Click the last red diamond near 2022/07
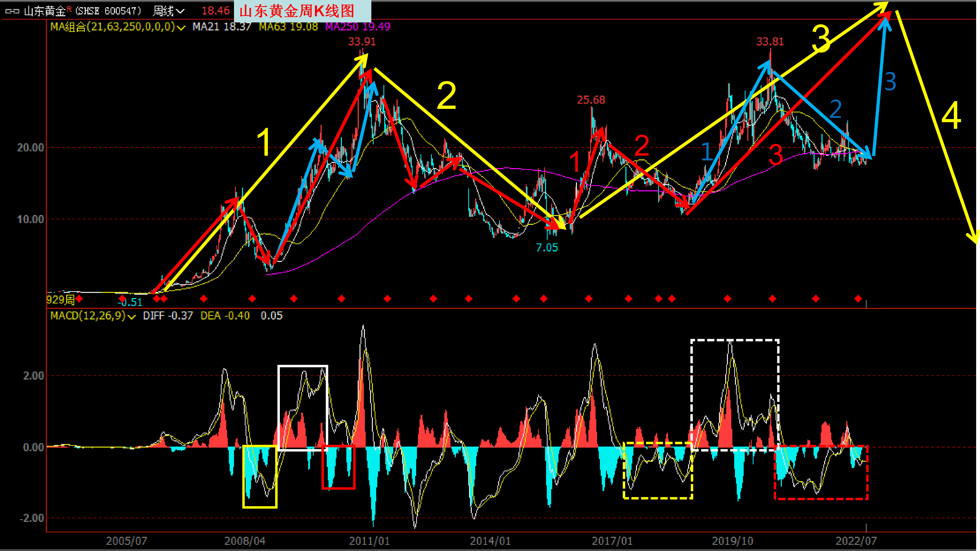Screen dimensions: 980x551 tap(858, 299)
